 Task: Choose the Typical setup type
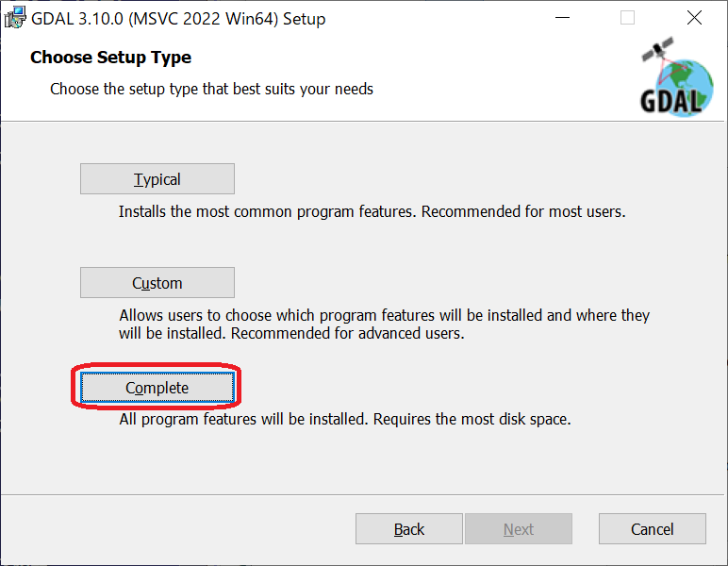(157, 179)
